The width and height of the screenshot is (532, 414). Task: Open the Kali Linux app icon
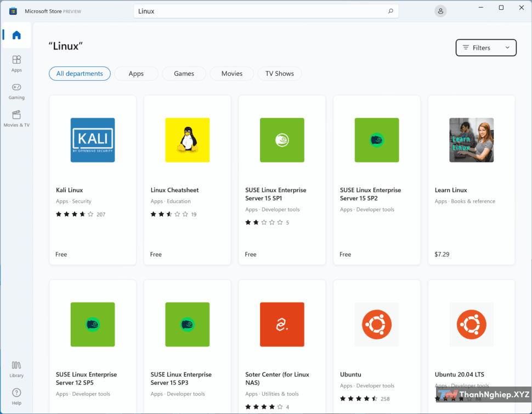(93, 140)
